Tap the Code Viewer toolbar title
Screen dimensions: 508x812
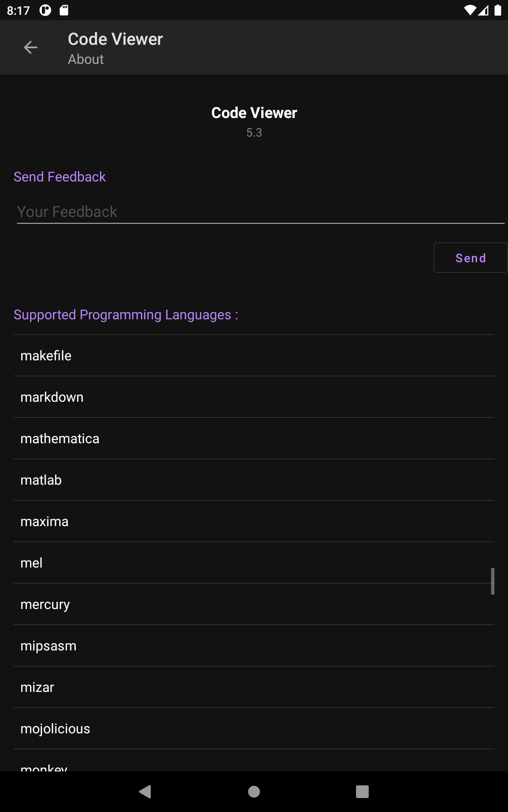click(115, 39)
